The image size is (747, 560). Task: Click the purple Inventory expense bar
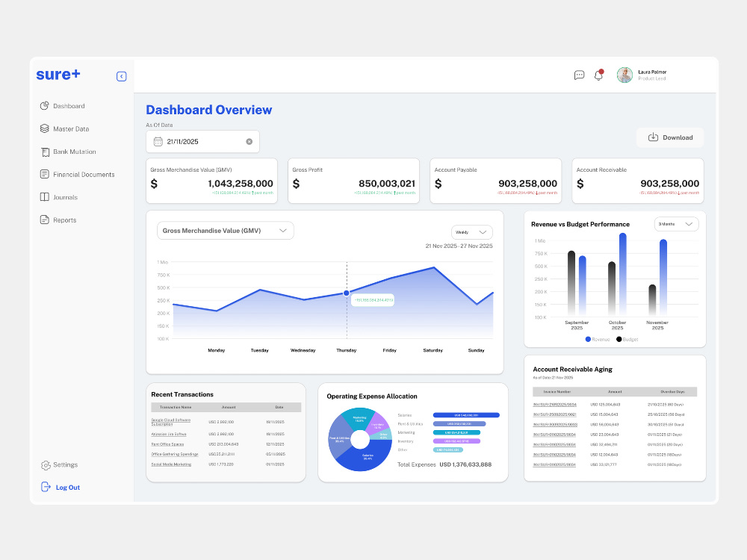coord(456,441)
